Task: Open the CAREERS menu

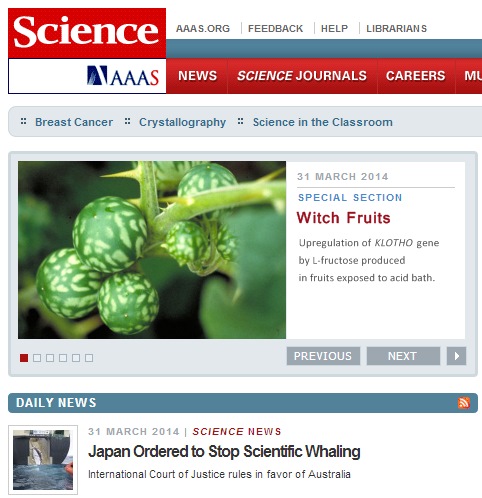Action: (416, 76)
